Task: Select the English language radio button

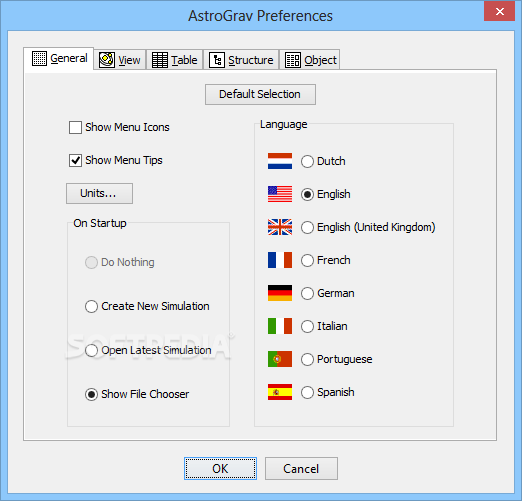Action: [x=307, y=194]
